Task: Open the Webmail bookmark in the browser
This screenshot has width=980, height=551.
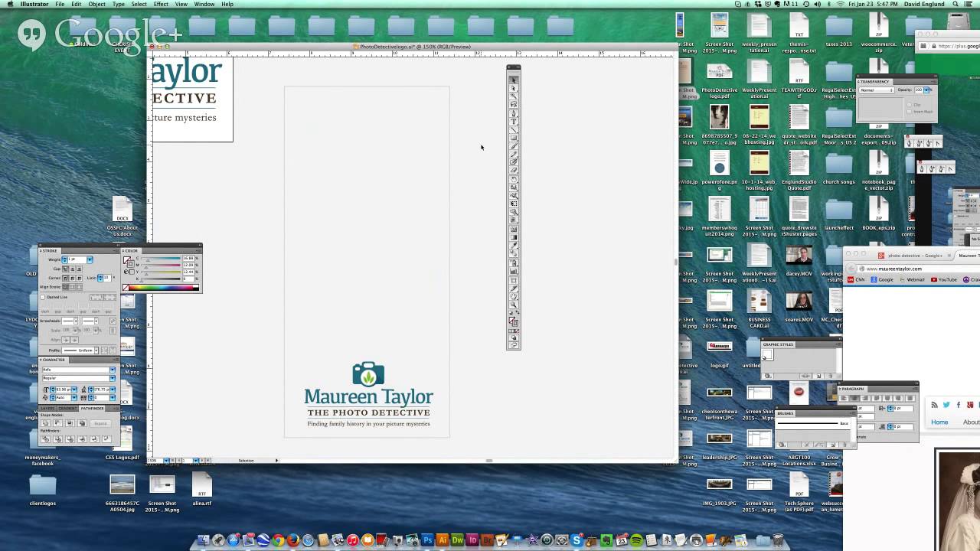Action: (x=912, y=279)
